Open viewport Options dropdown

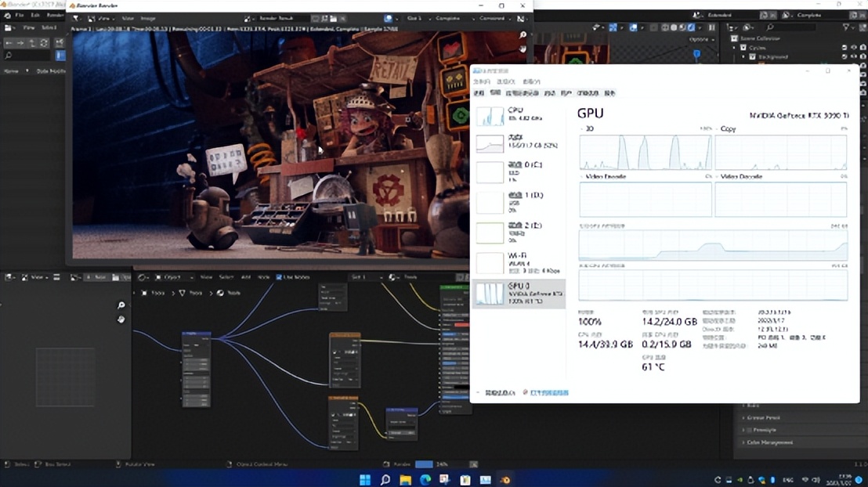click(701, 39)
